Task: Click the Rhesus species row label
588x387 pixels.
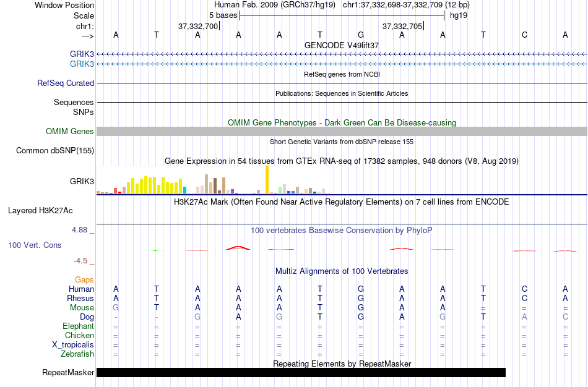Action: (80, 298)
